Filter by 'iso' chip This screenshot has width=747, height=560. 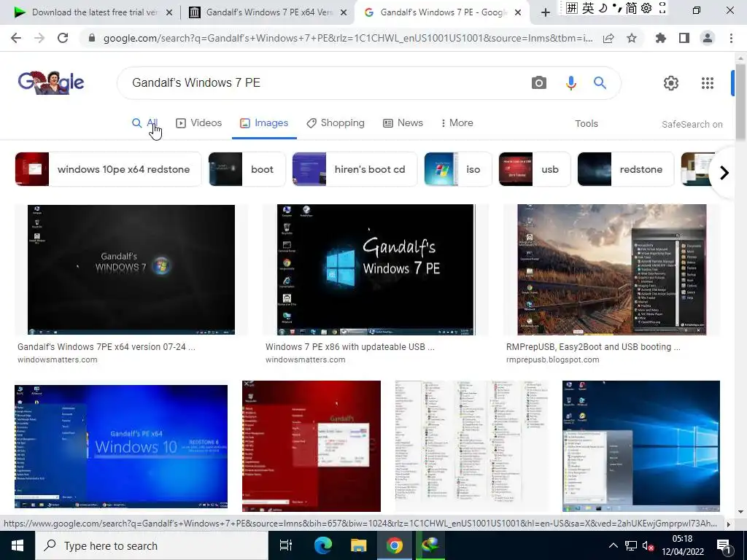(x=458, y=169)
